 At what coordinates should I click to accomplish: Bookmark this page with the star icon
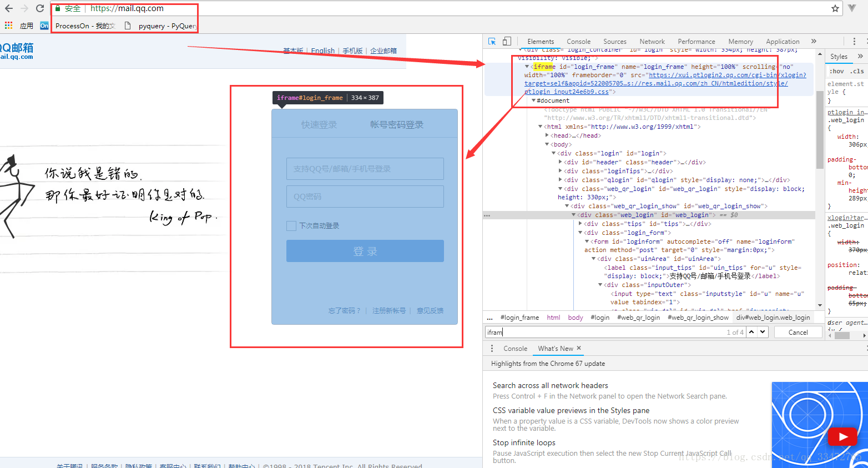[x=835, y=8]
